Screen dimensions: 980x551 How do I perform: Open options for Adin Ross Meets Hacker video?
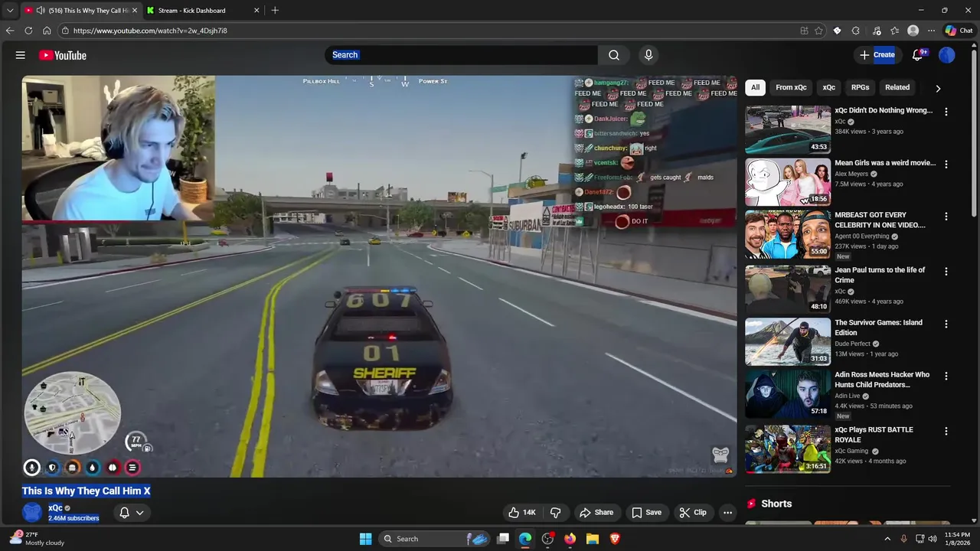[x=946, y=377]
